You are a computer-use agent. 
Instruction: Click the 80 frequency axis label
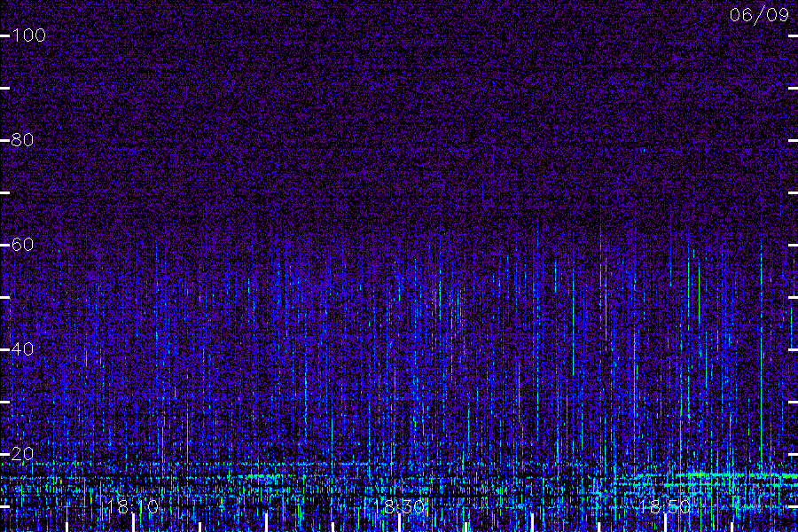point(23,140)
